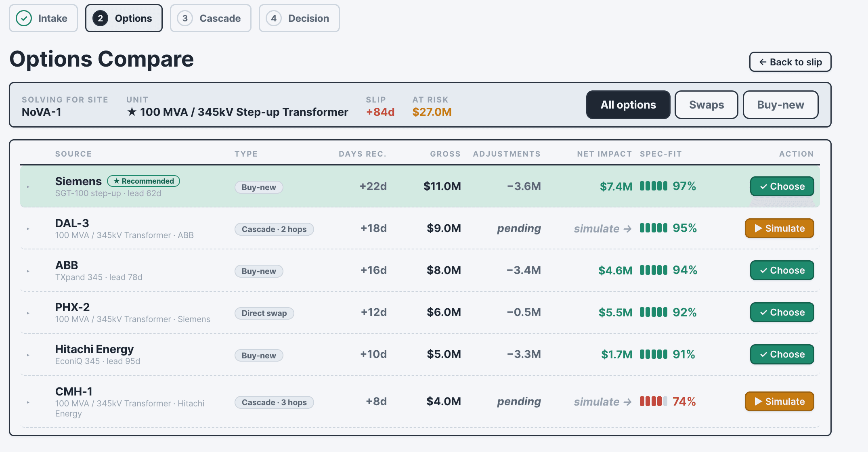Sort by the Spec-Fit column header
The height and width of the screenshot is (452, 868).
click(661, 154)
